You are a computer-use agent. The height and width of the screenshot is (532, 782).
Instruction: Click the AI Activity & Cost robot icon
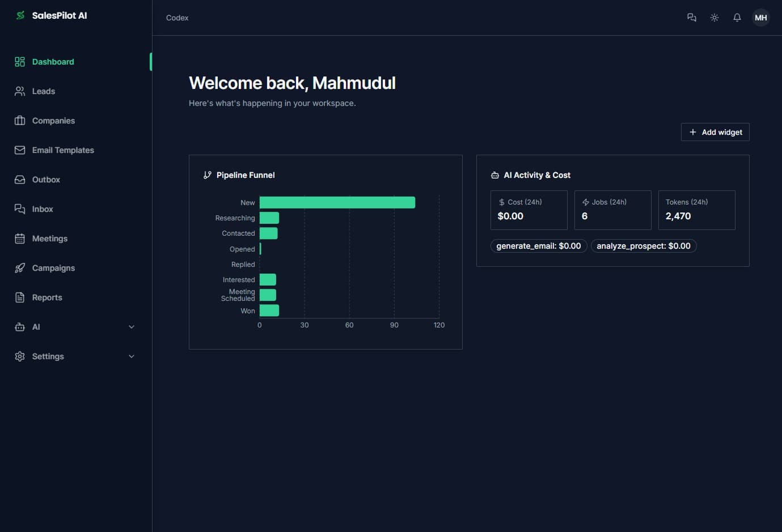495,175
